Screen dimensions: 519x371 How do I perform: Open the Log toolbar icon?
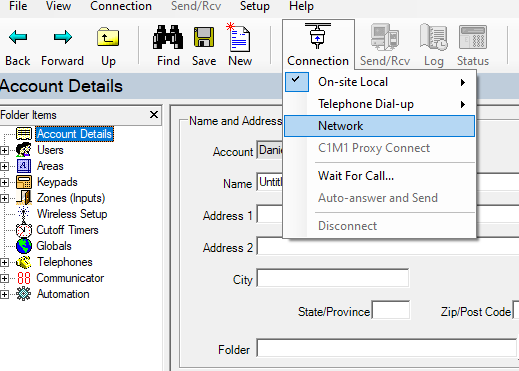click(x=433, y=37)
